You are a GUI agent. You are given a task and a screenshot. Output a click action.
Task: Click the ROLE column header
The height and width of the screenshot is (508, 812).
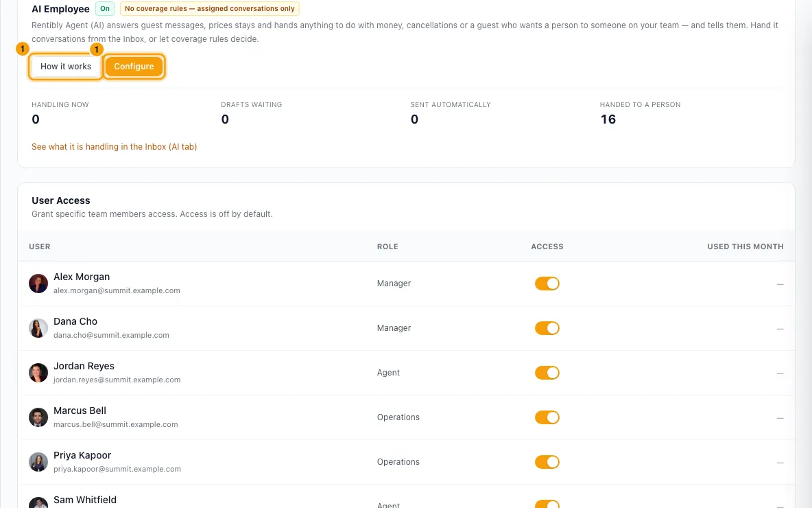pyautogui.click(x=387, y=246)
